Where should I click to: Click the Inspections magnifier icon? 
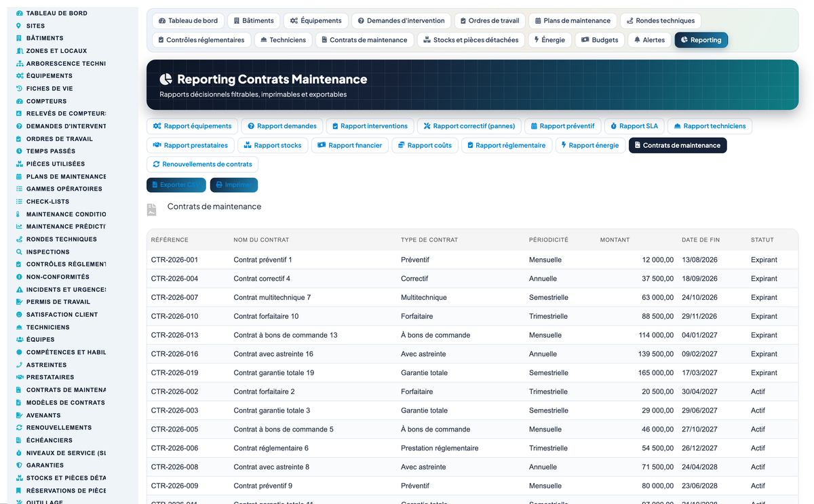pos(19,252)
